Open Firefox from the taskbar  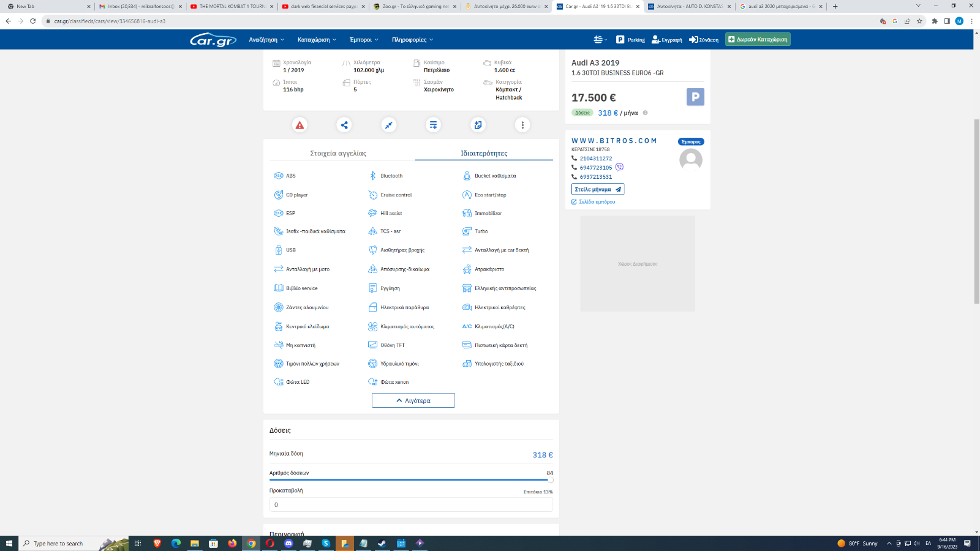click(232, 543)
